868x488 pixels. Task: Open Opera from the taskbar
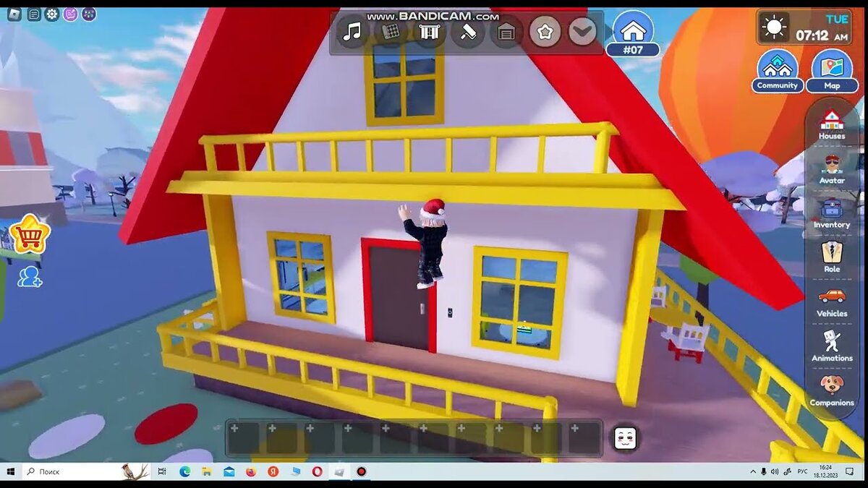coord(317,471)
